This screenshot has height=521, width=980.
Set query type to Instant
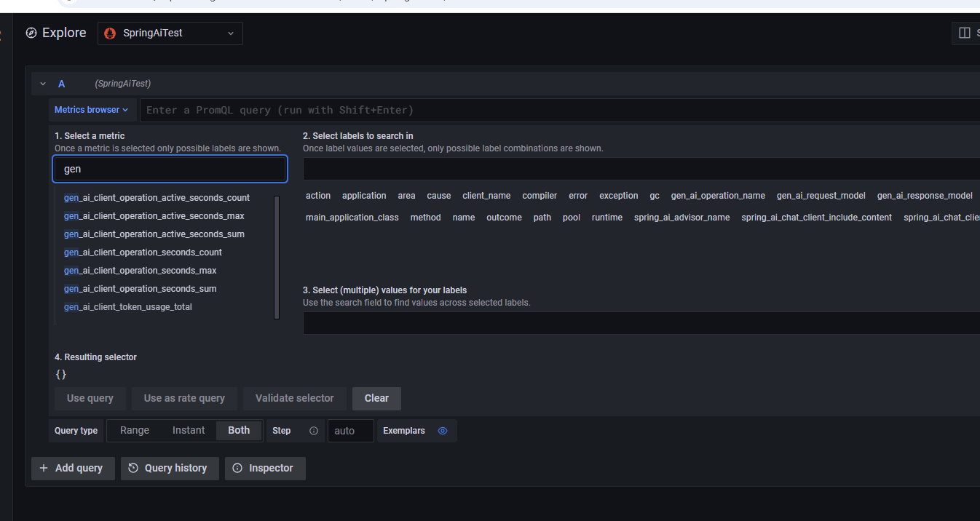[x=189, y=430]
